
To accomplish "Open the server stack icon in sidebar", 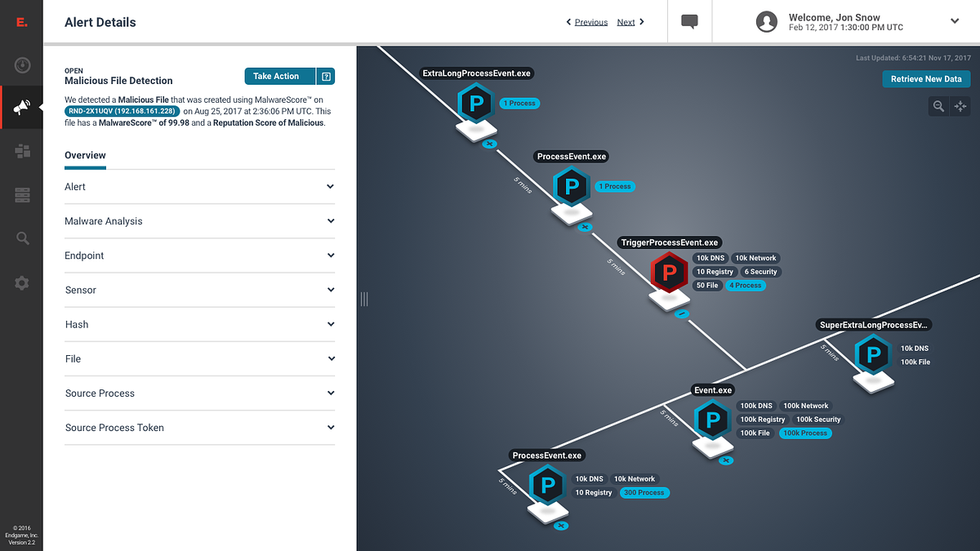I will tap(22, 195).
